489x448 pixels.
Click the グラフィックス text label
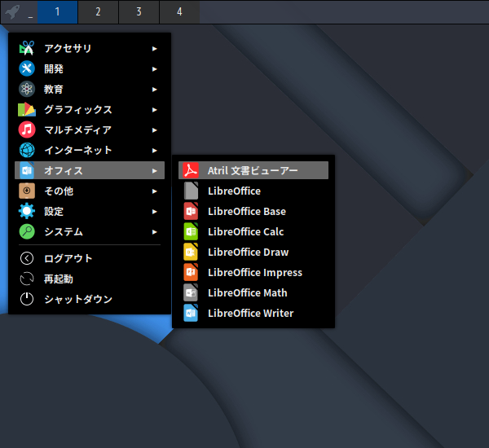(78, 109)
